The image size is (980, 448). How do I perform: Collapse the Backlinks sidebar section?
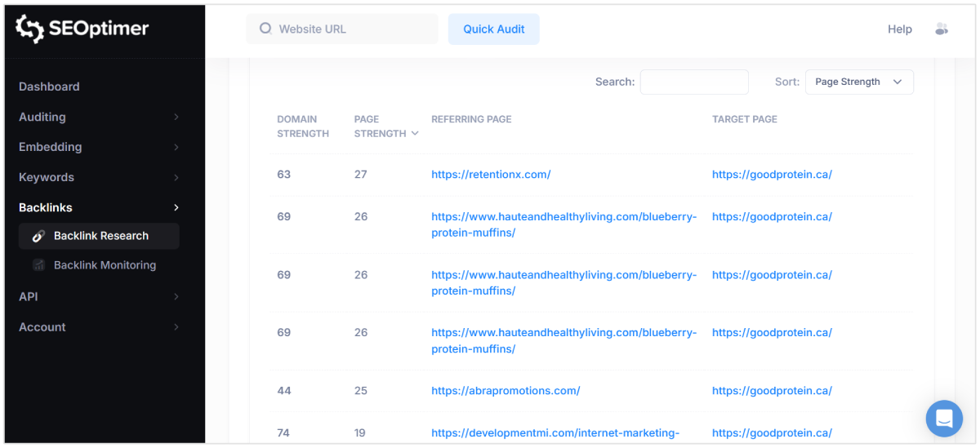(98, 207)
